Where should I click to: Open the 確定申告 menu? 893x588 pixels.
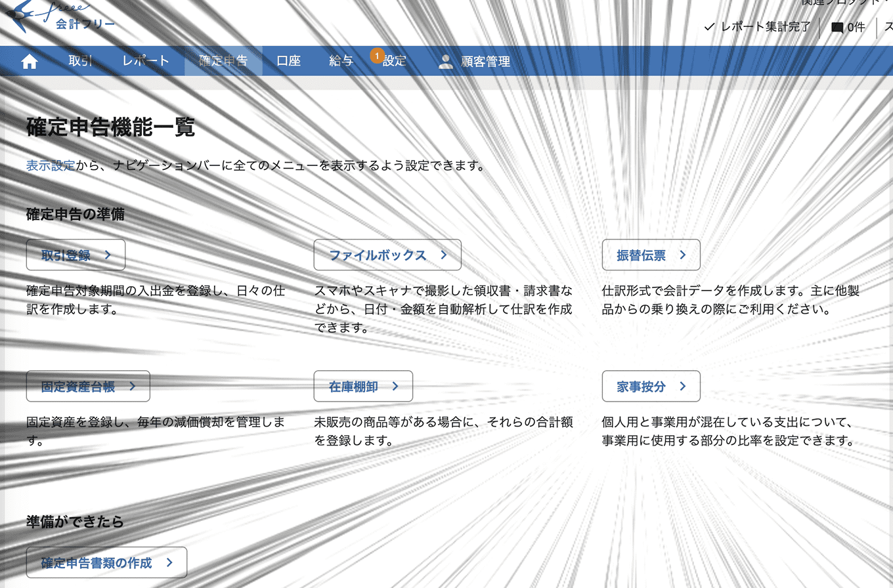pyautogui.click(x=223, y=61)
